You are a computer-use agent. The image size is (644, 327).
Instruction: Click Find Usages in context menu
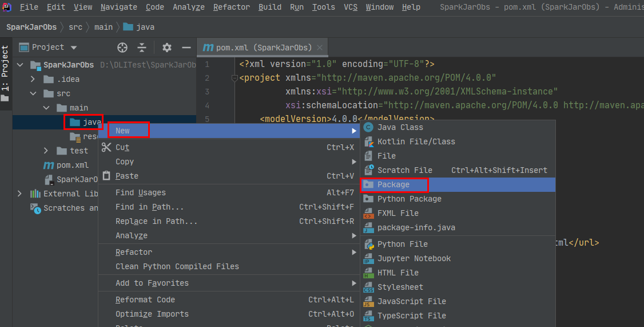[140, 192]
